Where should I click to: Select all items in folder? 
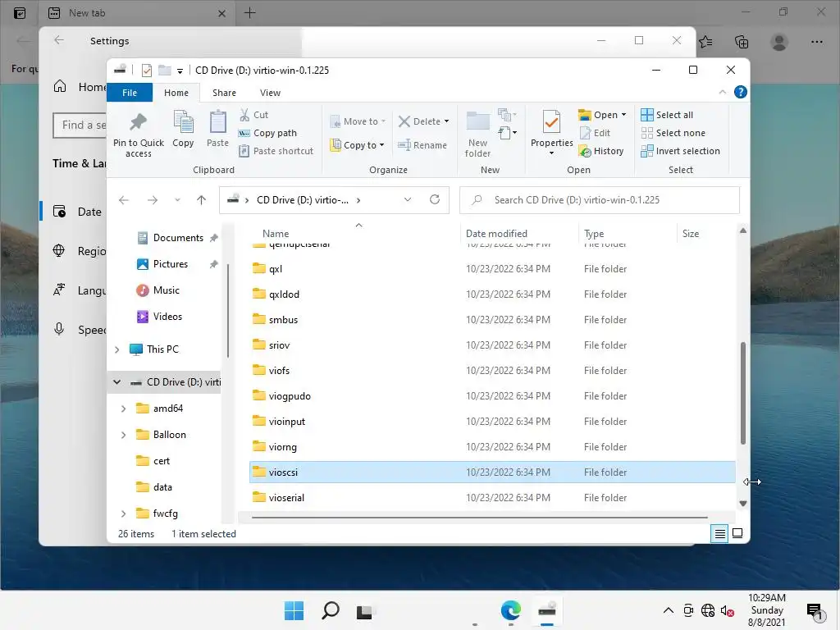coord(667,115)
